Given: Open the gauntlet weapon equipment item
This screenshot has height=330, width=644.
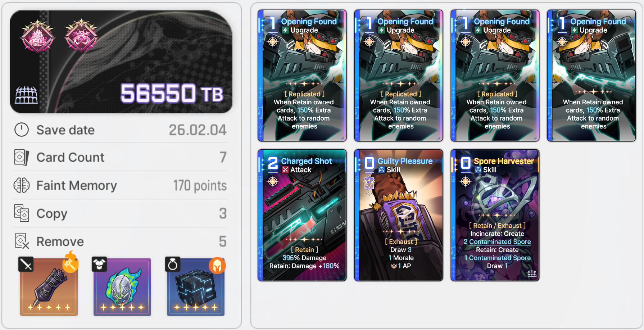Looking at the screenshot, I should [x=49, y=287].
